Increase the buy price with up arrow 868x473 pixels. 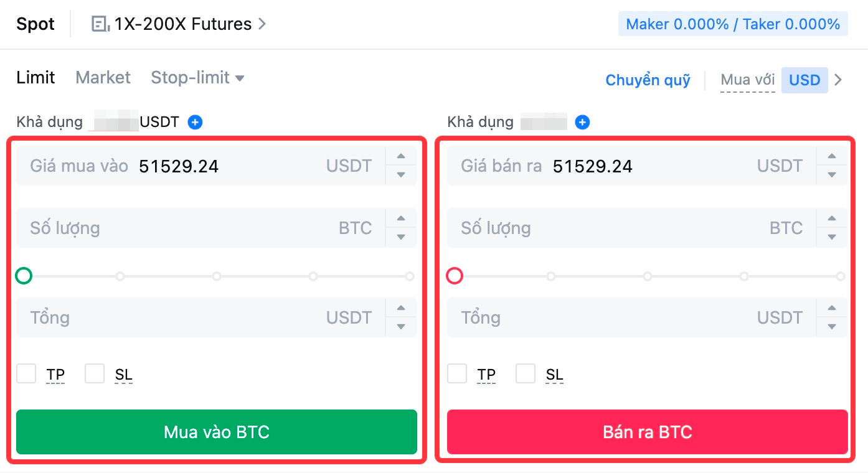[401, 157]
